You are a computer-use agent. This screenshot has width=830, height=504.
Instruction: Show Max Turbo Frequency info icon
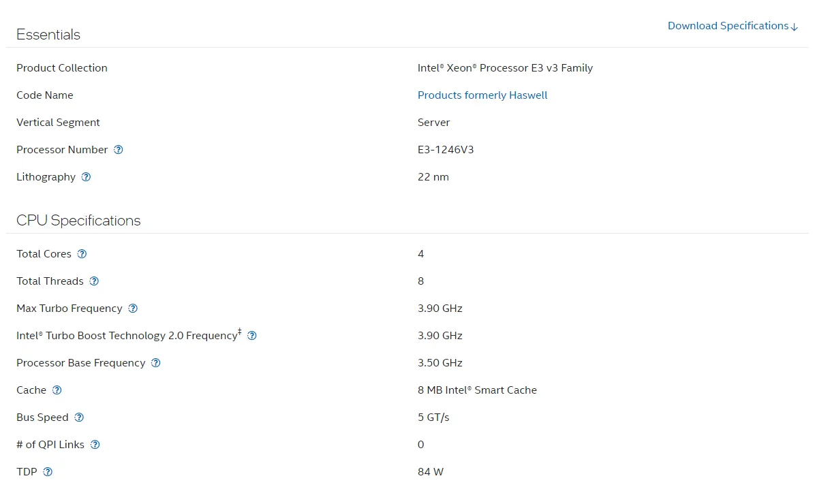point(133,309)
